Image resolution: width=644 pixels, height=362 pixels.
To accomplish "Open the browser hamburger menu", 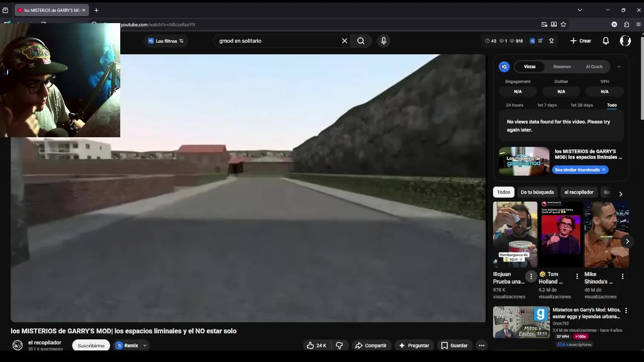I will 638,24.
